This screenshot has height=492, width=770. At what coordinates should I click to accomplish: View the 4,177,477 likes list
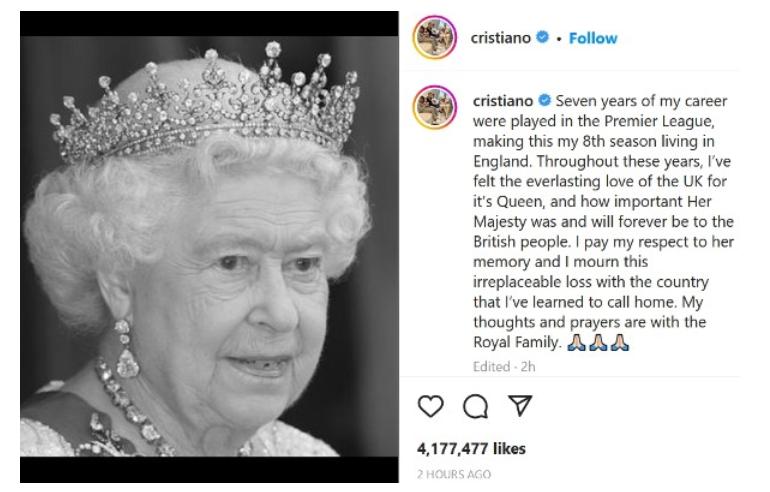(471, 449)
